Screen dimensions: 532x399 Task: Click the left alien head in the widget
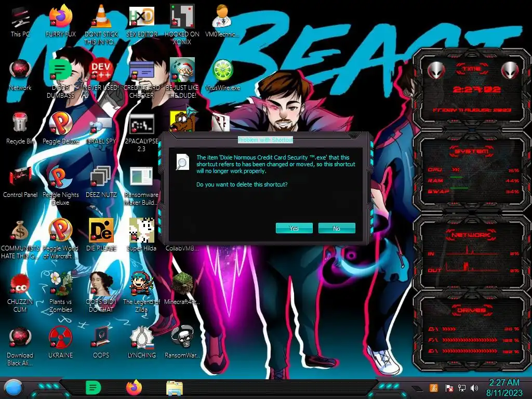point(436,70)
